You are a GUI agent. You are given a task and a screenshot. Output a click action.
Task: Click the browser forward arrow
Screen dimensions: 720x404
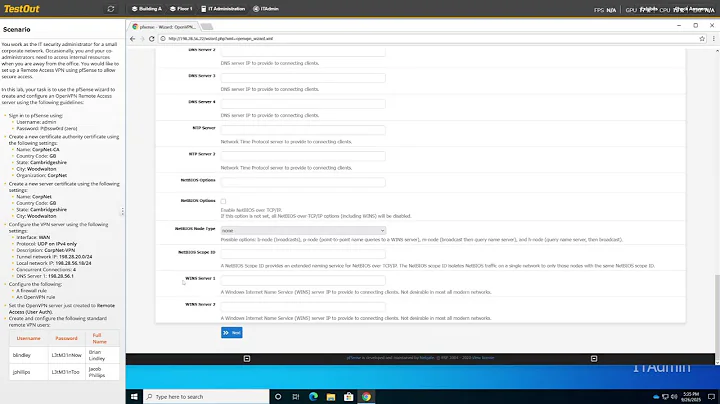click(x=142, y=39)
